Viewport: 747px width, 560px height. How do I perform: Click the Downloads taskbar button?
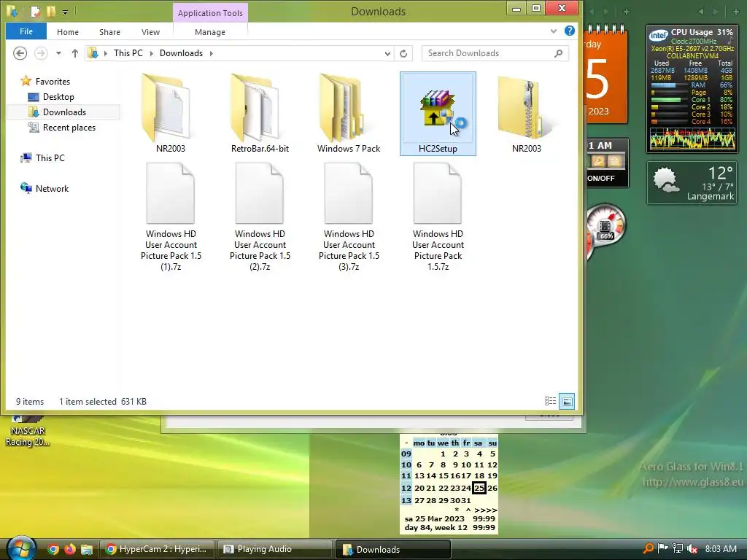click(x=393, y=549)
